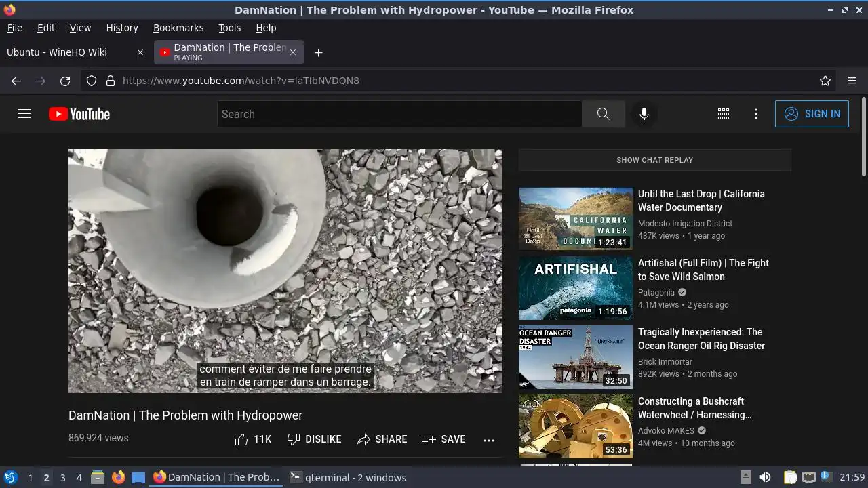Go back with Firefox back arrow
The width and height of the screenshot is (868, 488).
tap(16, 81)
